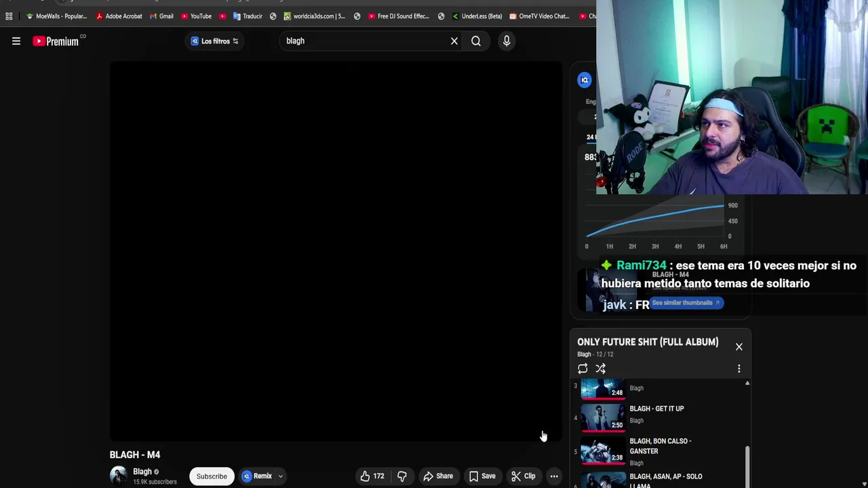Click the views growth line chart

click(655, 221)
